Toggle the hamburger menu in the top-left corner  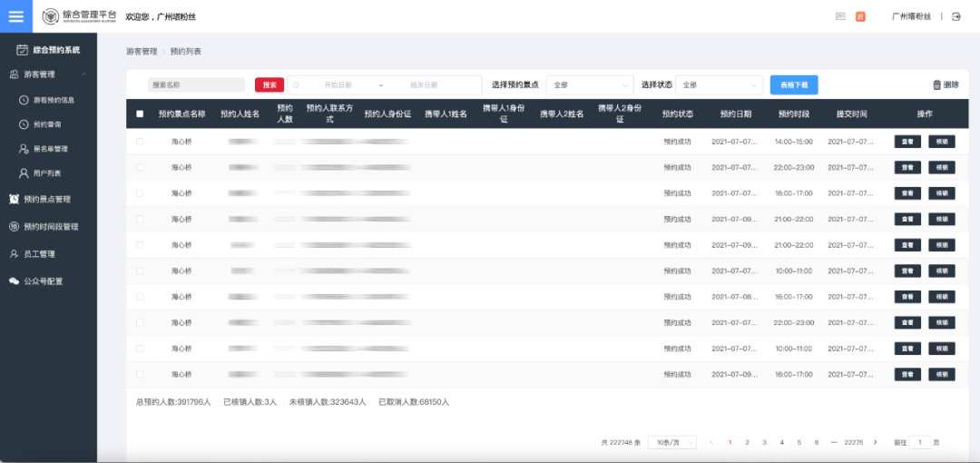(x=16, y=16)
